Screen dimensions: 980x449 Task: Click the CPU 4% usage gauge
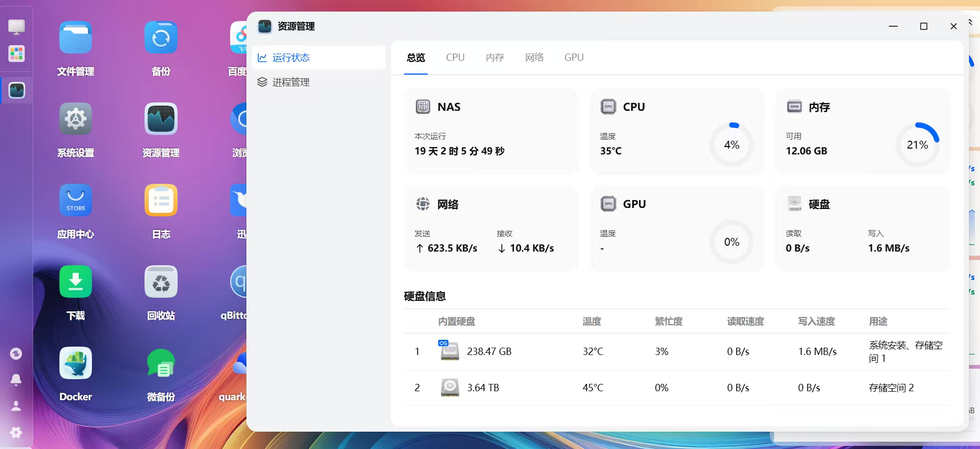(x=731, y=144)
